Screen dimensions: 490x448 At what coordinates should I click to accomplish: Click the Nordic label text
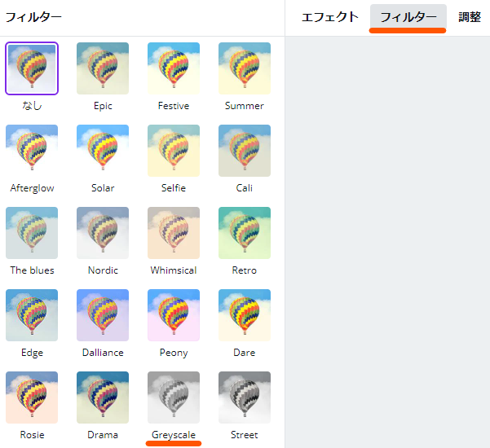103,270
